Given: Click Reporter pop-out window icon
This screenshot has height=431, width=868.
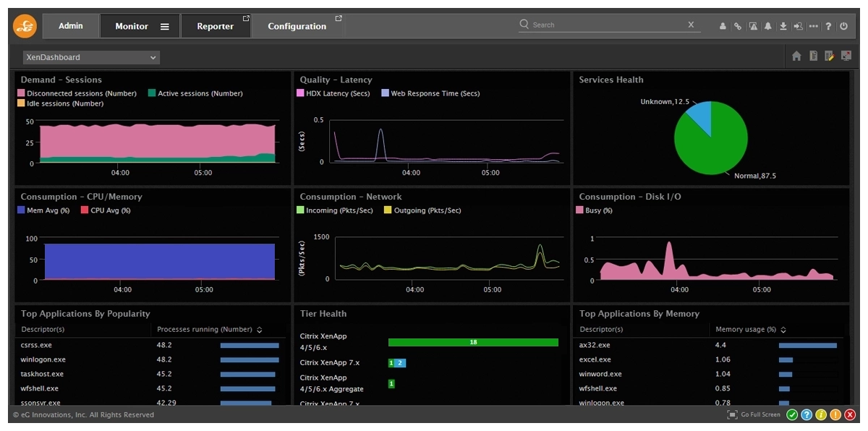Looking at the screenshot, I should [x=246, y=19].
